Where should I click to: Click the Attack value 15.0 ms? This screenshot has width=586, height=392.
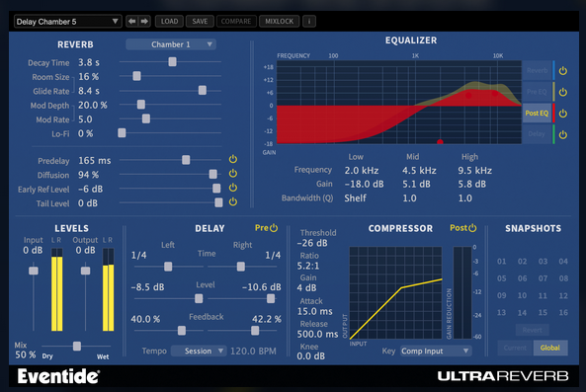[314, 311]
